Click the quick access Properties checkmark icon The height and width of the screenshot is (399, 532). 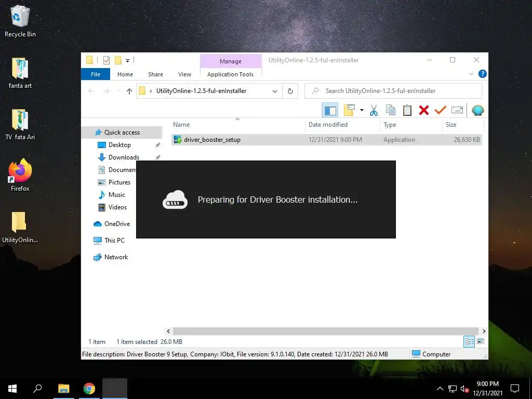tap(107, 60)
